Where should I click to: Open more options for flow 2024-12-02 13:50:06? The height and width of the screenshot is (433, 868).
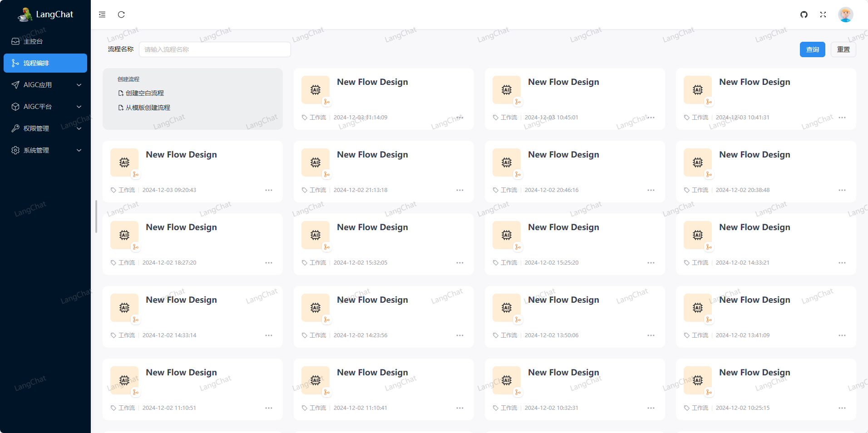coord(651,335)
